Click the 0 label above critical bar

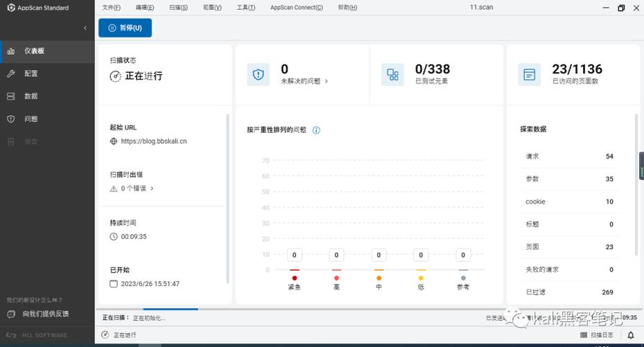295,255
